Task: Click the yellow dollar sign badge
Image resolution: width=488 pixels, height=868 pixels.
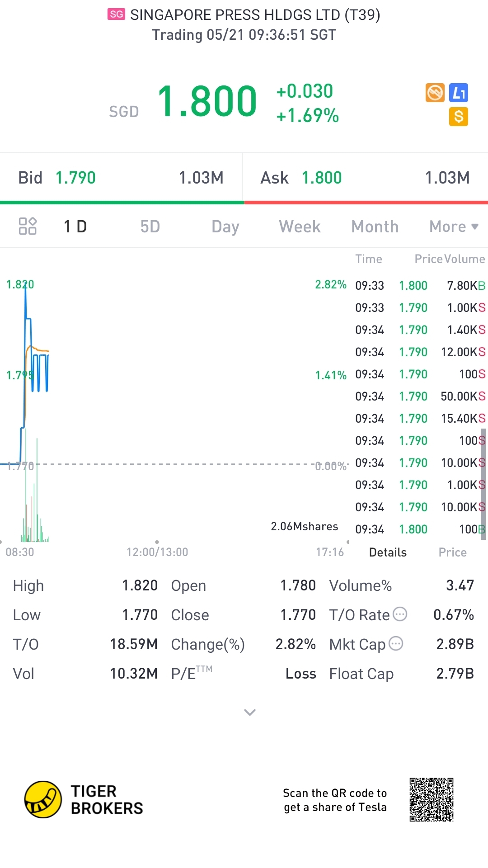Action: point(459,117)
